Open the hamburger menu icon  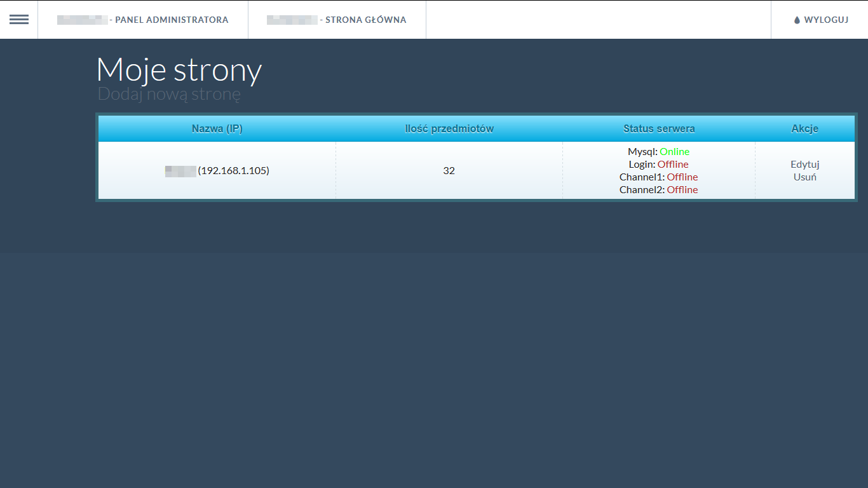19,20
